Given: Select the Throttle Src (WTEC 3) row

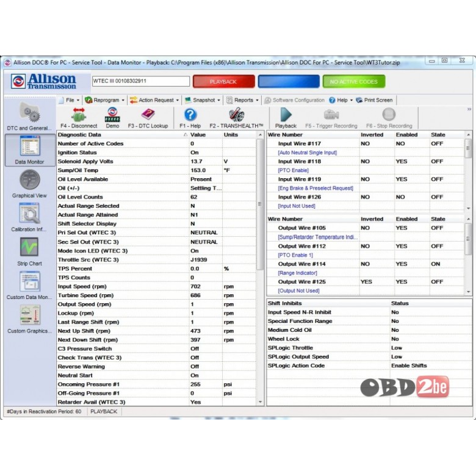Looking at the screenshot, I should pyautogui.click(x=156, y=260).
